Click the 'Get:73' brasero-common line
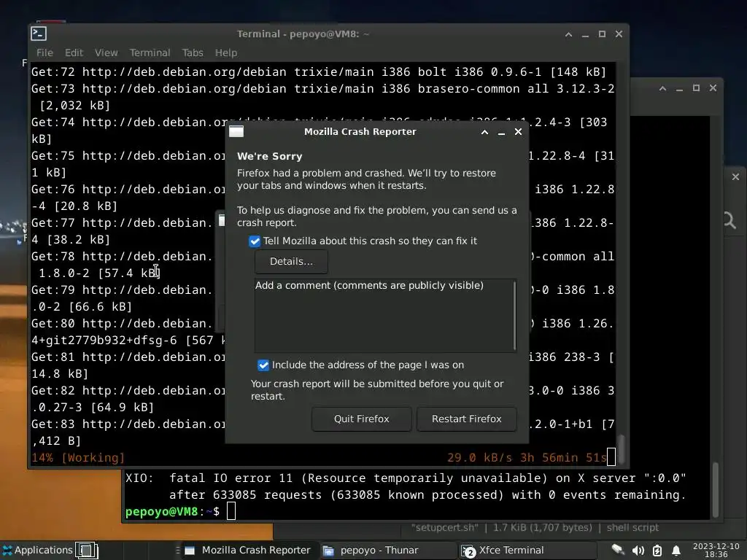The image size is (747, 560). (323, 97)
